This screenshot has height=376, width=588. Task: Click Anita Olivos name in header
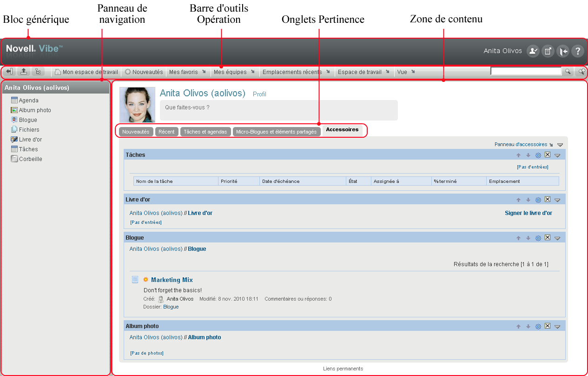[503, 51]
